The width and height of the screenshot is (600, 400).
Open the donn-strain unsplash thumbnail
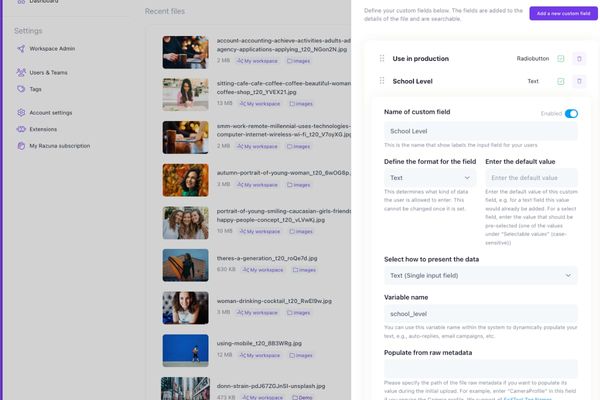click(x=185, y=389)
